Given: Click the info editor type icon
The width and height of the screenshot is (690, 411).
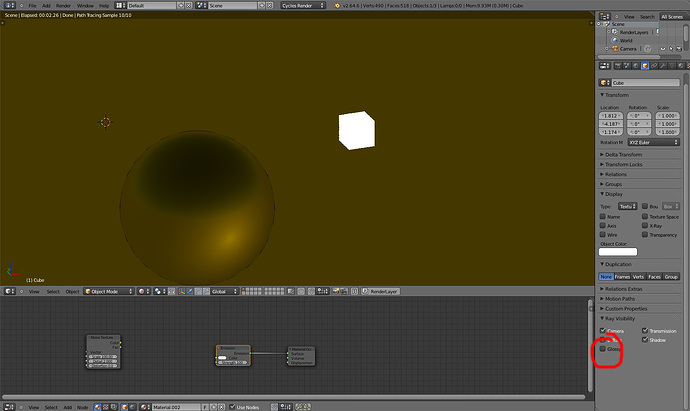Looking at the screenshot, I should click(10, 5).
